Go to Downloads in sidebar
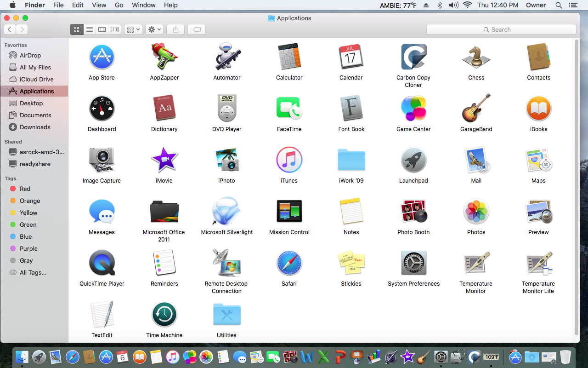The width and height of the screenshot is (588, 368). [x=35, y=127]
